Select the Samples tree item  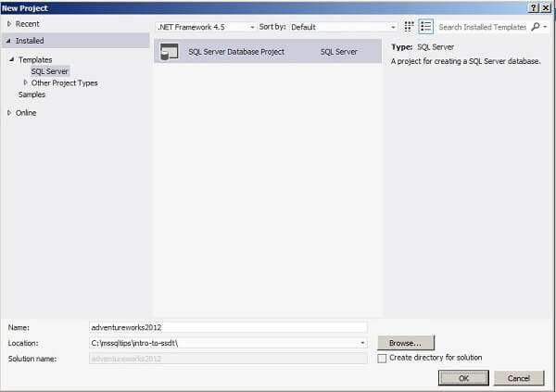click(x=32, y=95)
